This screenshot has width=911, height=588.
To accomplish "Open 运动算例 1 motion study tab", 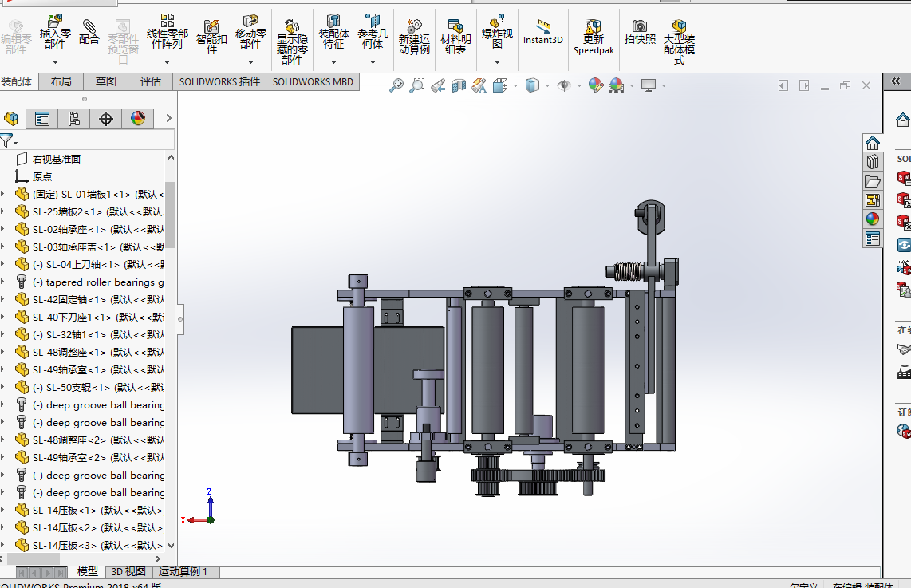I will [x=183, y=572].
